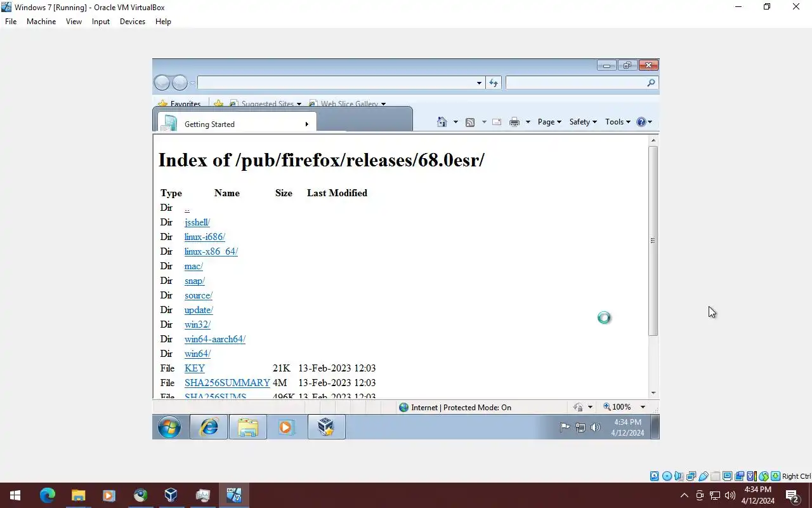
Task: Open VirtualBox Devices menu
Action: coord(133,21)
